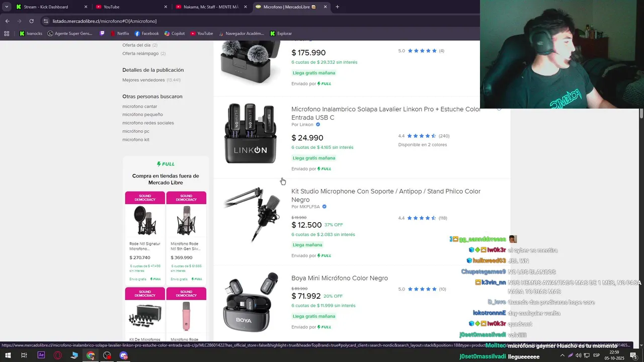Image resolution: width=644 pixels, height=362 pixels.
Task: Open Navegador Académico bookmark
Action: 242,34
